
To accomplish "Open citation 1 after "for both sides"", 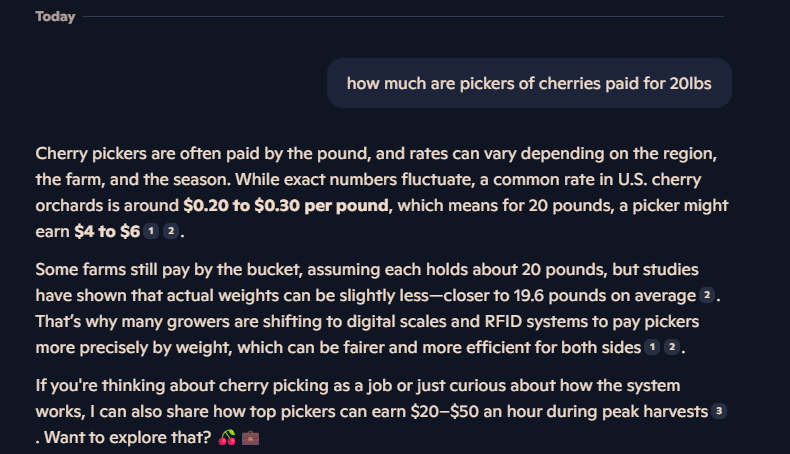I will tap(652, 348).
